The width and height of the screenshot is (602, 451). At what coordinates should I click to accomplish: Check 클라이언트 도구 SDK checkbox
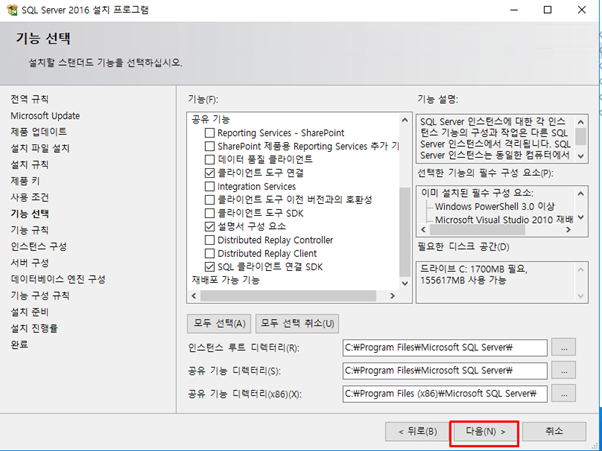pos(210,213)
